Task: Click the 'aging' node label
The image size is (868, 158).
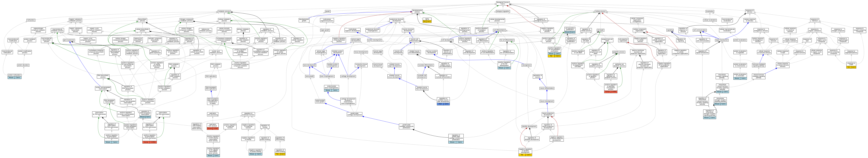Action: coord(427,19)
